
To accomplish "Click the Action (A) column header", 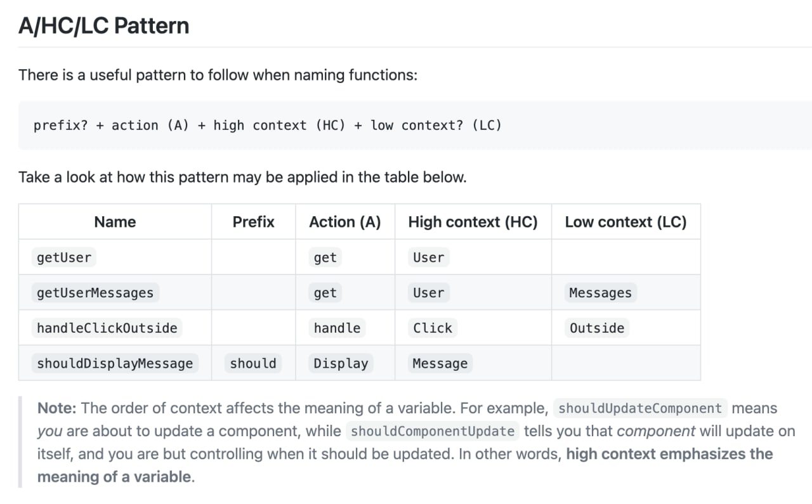I will point(345,222).
